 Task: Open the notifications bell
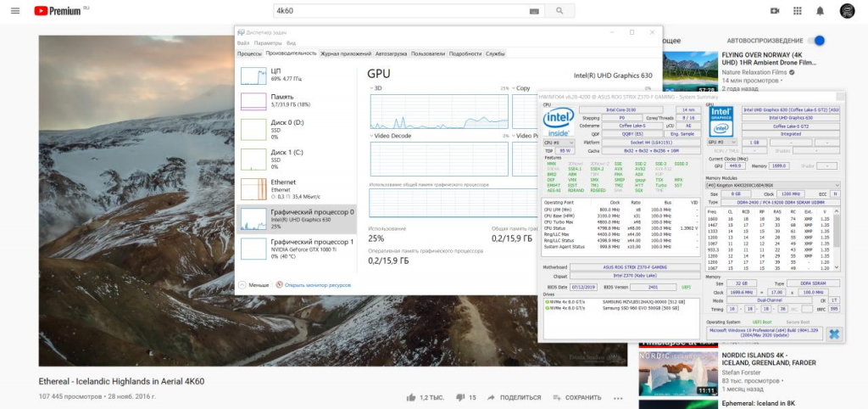tap(820, 11)
